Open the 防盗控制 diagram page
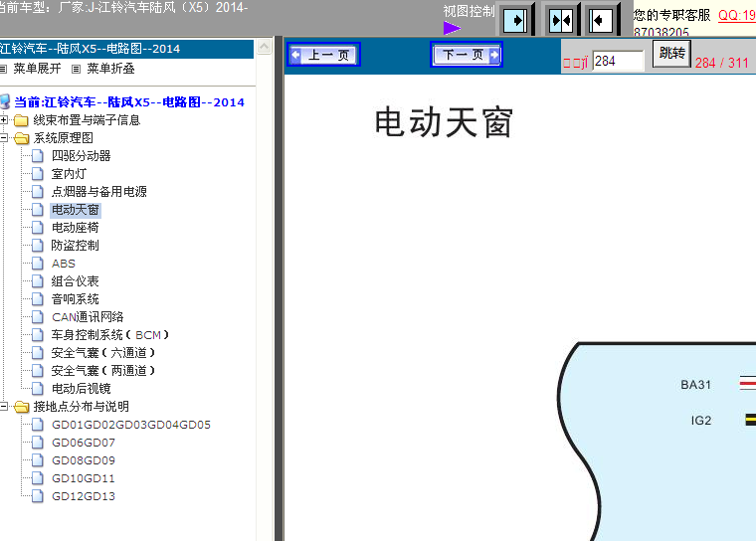This screenshot has width=756, height=541. coord(76,246)
